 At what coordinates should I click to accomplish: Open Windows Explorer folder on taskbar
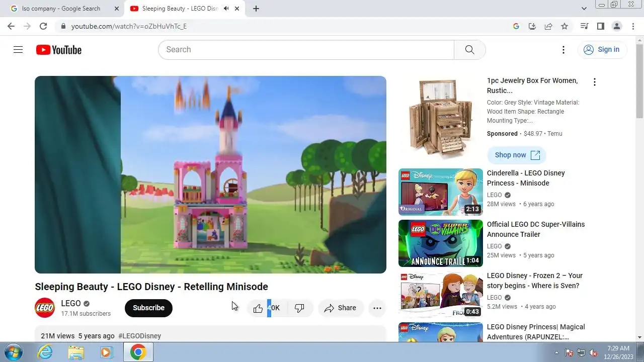[x=76, y=352]
